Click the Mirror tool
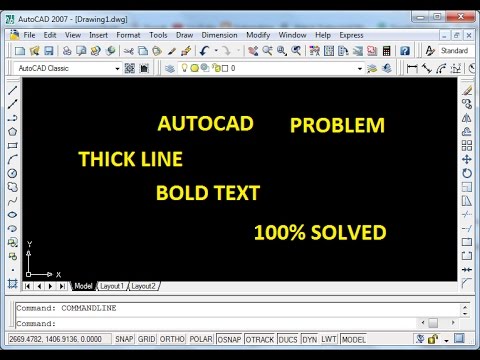 [467, 118]
